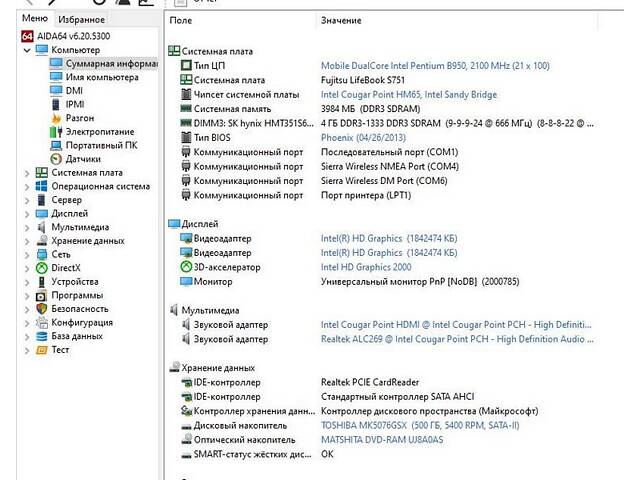The height and width of the screenshot is (480, 640).
Task: Select the Программы icon
Action: (42, 295)
